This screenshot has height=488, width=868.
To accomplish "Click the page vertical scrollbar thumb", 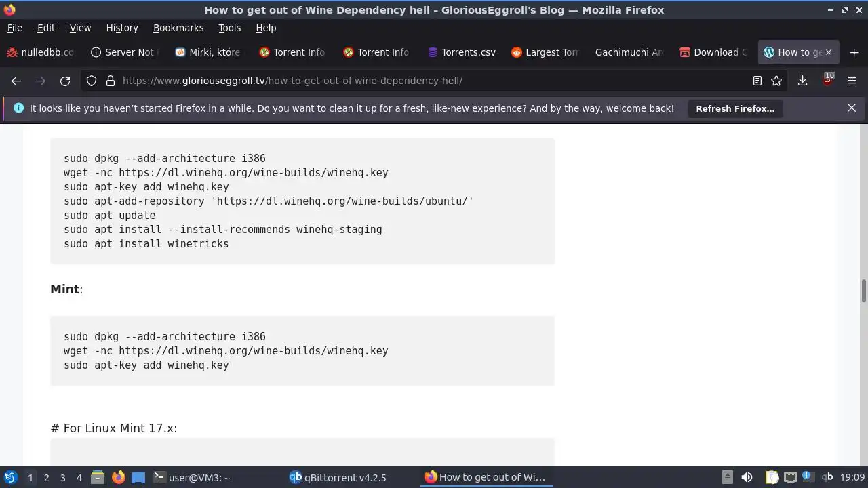I will coord(863,291).
